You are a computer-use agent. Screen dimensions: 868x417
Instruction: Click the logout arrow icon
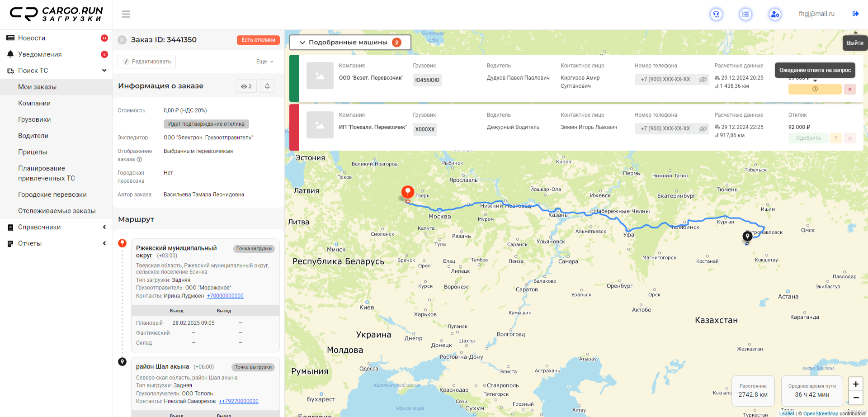tap(855, 14)
